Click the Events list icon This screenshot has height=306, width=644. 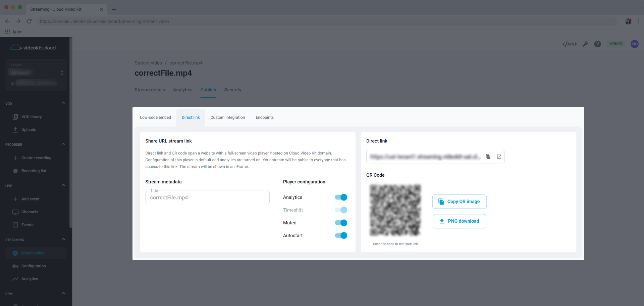(15, 225)
